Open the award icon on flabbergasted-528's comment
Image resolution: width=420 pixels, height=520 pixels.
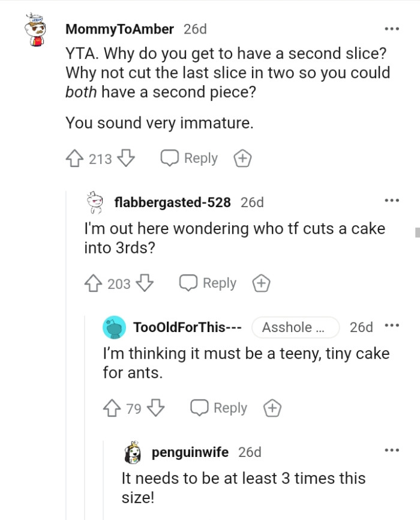(x=261, y=283)
